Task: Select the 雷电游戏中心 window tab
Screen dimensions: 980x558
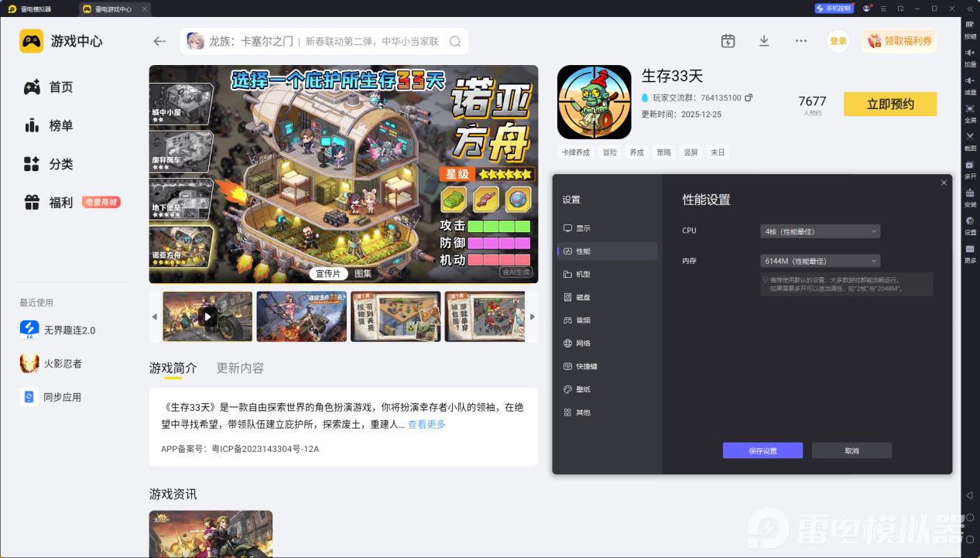Action: [x=115, y=9]
